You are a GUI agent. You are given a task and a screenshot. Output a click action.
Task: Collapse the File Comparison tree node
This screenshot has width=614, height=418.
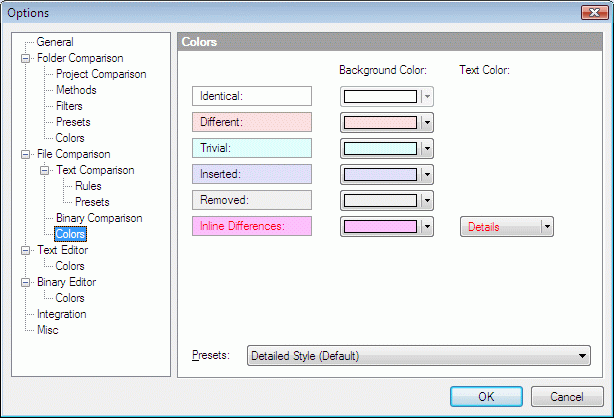click(25, 154)
